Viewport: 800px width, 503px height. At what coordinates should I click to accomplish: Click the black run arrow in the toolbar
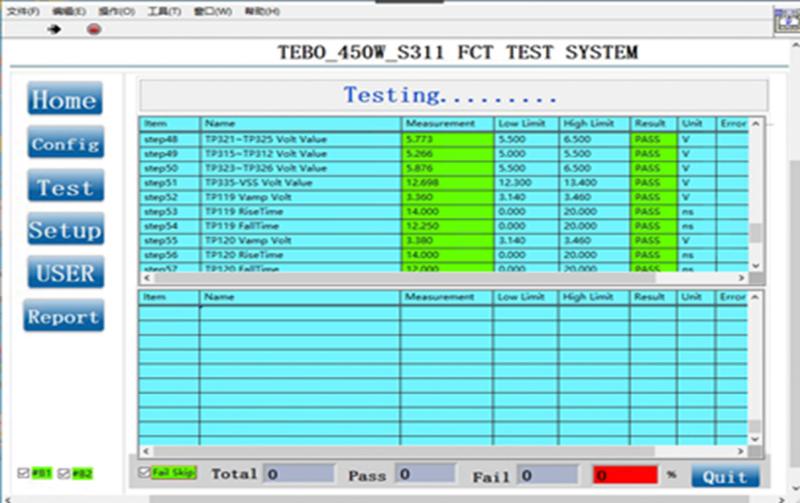pos(54,29)
